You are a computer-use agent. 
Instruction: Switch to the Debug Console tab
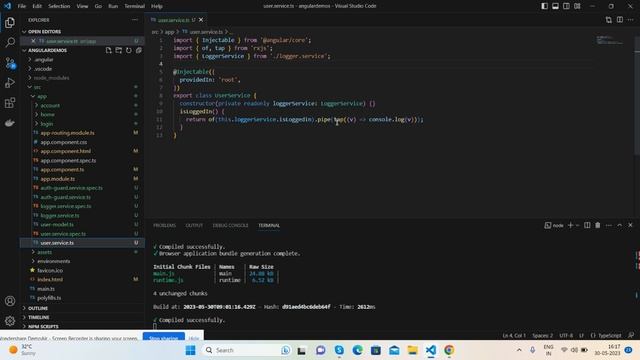(x=230, y=225)
